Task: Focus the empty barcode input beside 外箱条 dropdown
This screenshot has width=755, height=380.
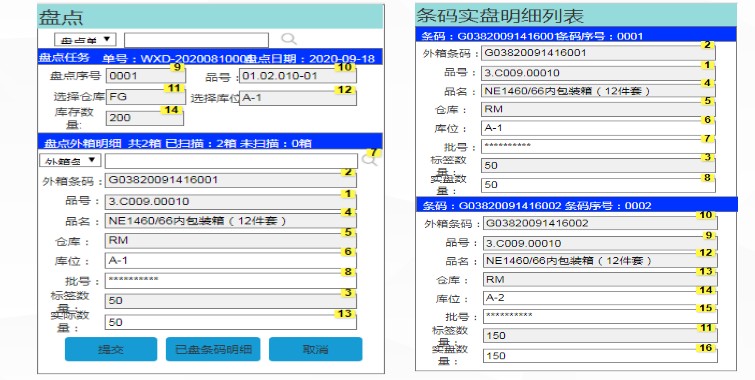Action: click(x=231, y=161)
